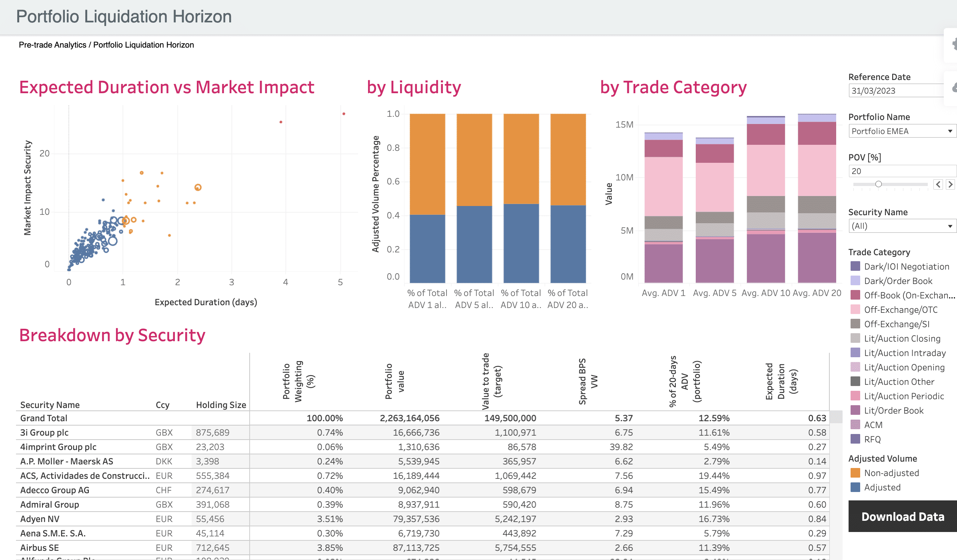Toggle the Non-adjusted legend item
Screen dimensions: 957x560
coord(855,473)
